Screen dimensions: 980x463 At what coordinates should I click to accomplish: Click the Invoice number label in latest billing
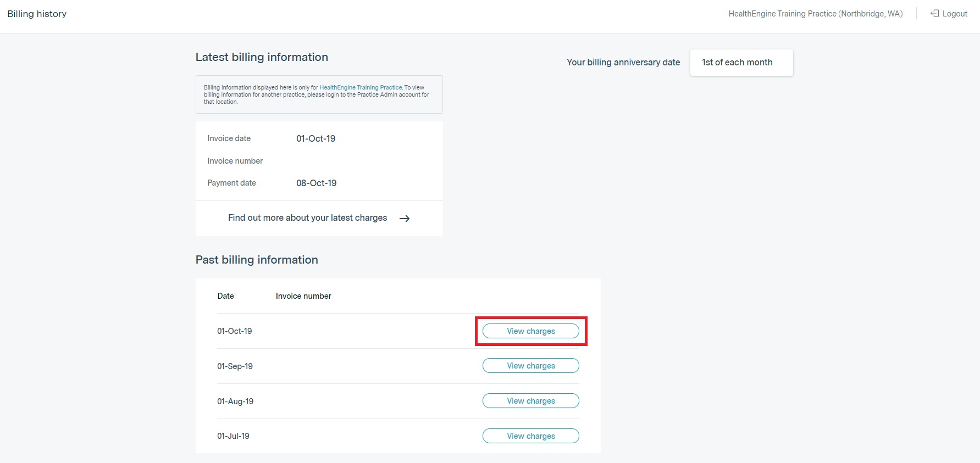(235, 161)
